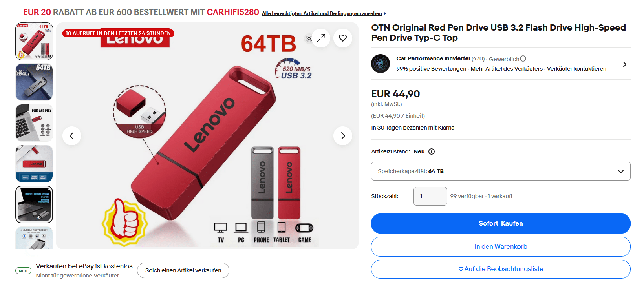Click the Gewerblich info icon
Viewport: 644px width, 281px height.
coord(523,58)
